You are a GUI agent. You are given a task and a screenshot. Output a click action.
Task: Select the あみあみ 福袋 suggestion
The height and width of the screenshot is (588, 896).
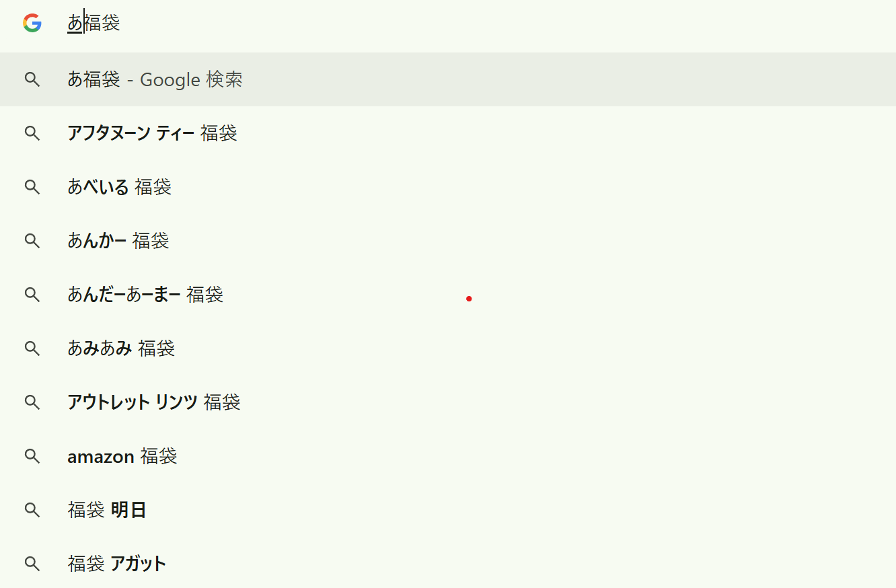(x=121, y=348)
